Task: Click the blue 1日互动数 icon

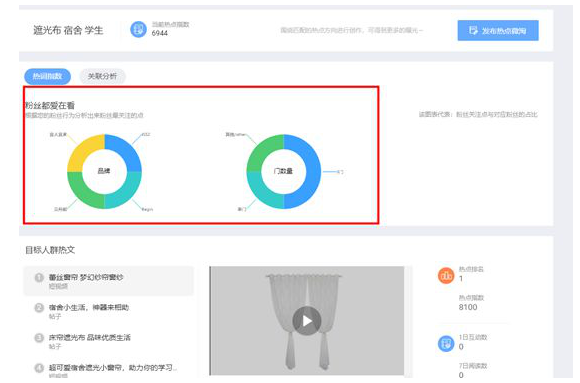Action: pyautogui.click(x=446, y=343)
